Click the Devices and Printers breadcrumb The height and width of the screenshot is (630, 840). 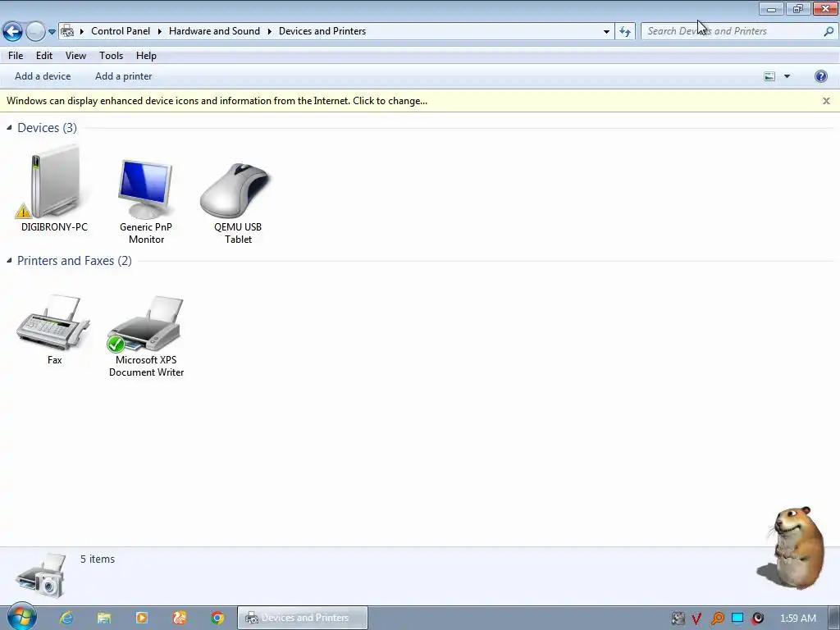tap(322, 31)
